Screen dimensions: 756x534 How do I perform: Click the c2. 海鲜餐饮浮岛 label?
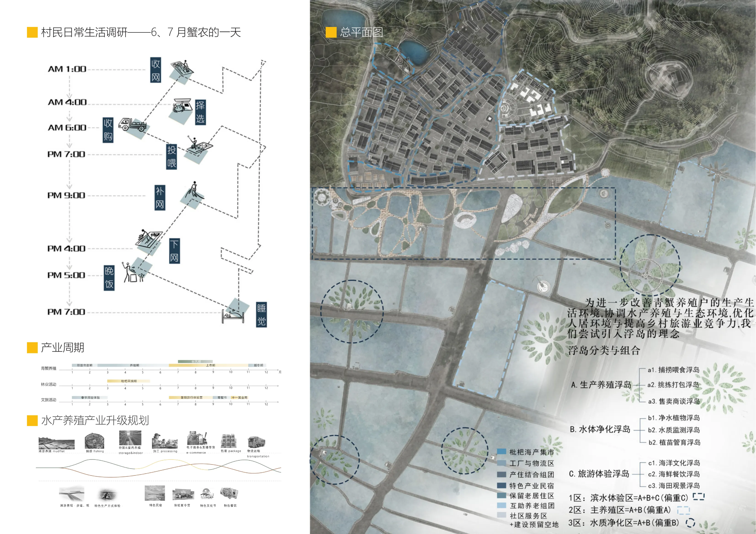(x=674, y=474)
